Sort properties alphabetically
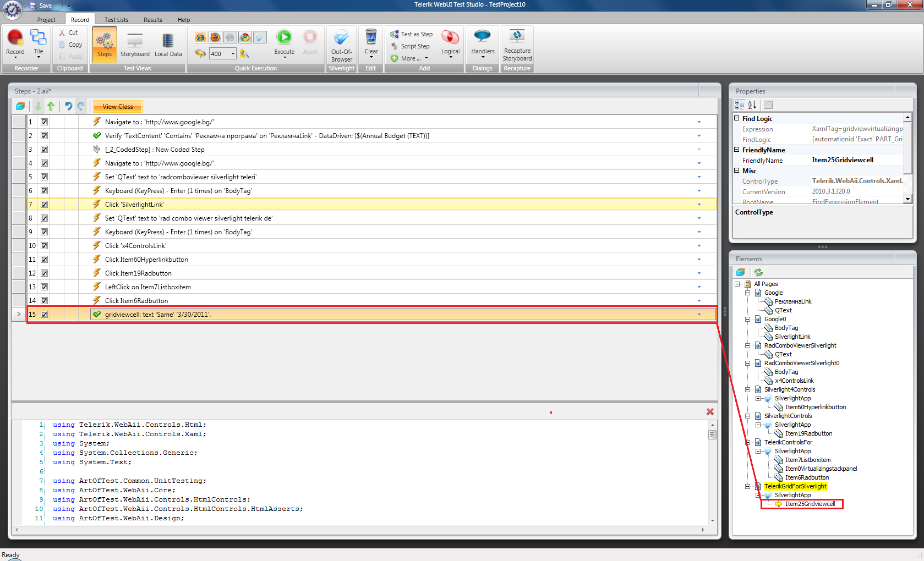Viewport: 924px width, 561px height. [x=752, y=105]
